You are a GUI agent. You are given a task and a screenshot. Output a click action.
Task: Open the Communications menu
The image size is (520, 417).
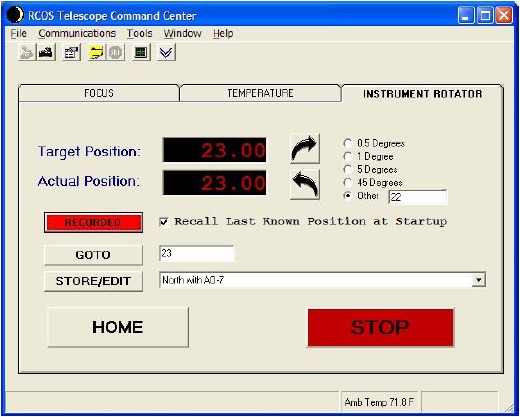(77, 33)
